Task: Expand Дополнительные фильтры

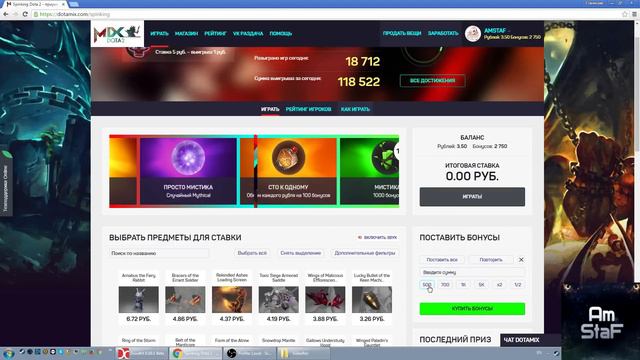Action: (x=364, y=253)
